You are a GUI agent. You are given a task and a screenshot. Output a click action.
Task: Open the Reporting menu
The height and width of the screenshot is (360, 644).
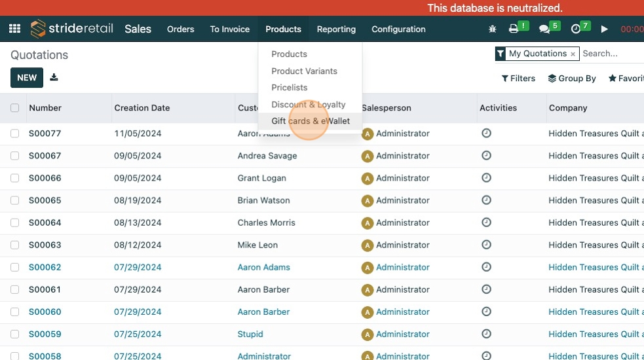pyautogui.click(x=336, y=29)
